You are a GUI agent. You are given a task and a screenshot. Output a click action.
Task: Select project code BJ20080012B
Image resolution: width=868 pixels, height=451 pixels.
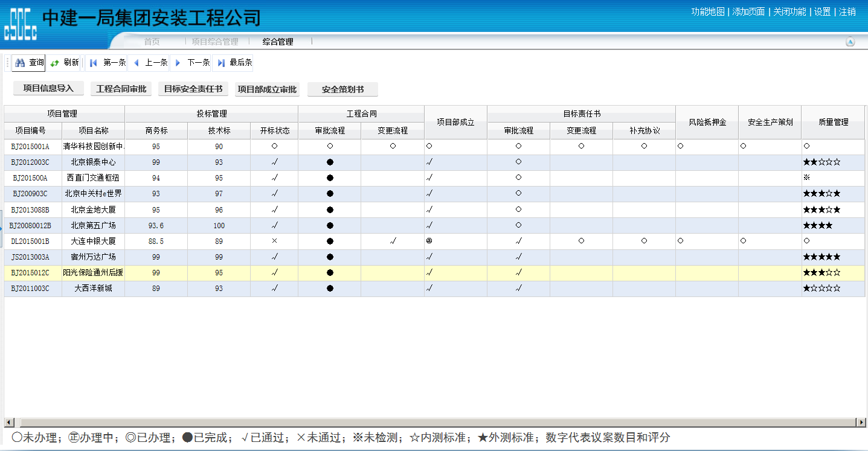tap(30, 225)
